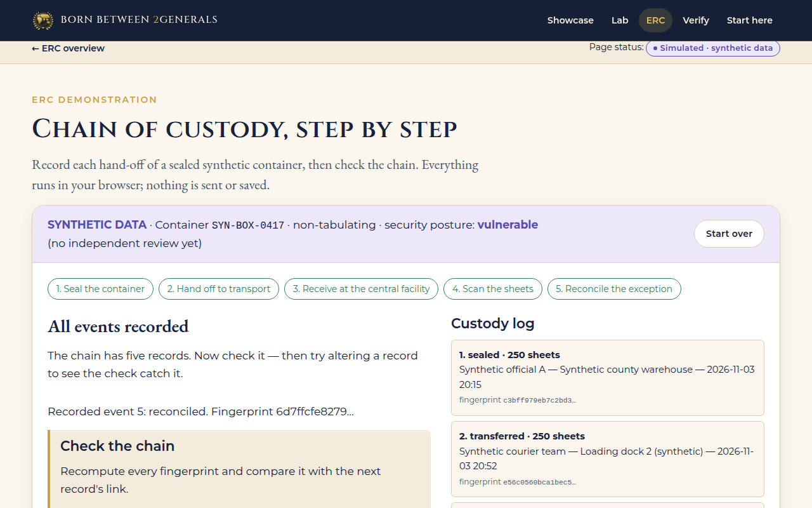Click the '2. transferred · 250 sheets' log entry

[x=608, y=459]
